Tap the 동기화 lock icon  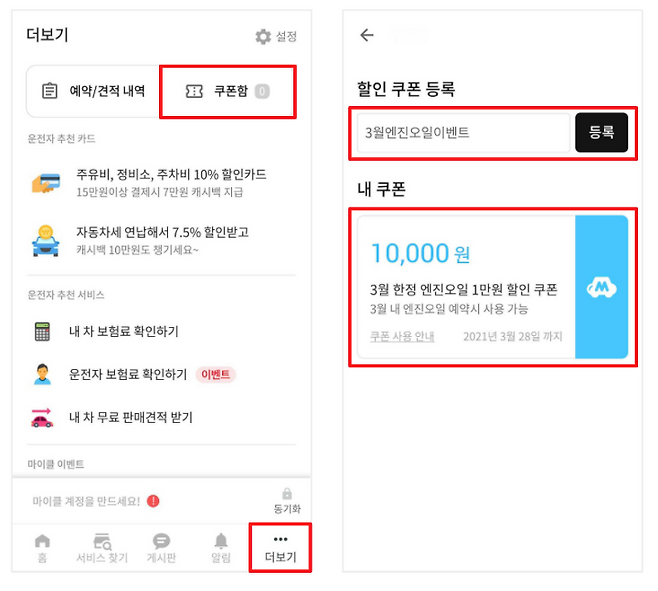pos(287,494)
